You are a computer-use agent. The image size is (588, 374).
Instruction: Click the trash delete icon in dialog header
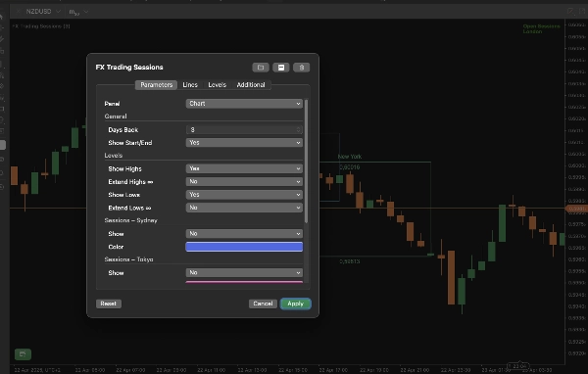pos(301,68)
